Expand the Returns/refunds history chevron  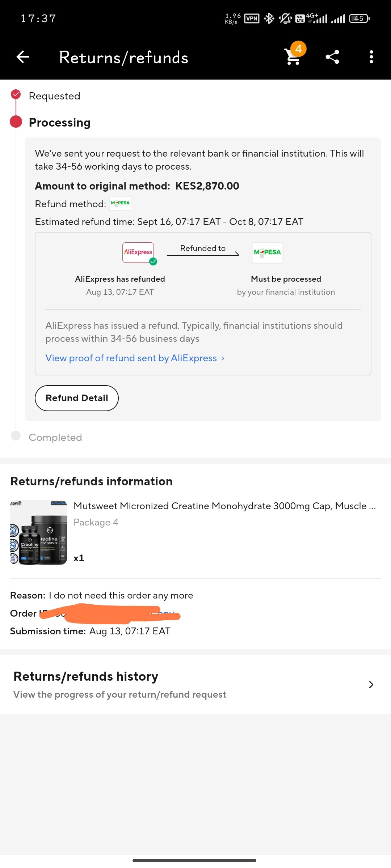click(x=371, y=685)
